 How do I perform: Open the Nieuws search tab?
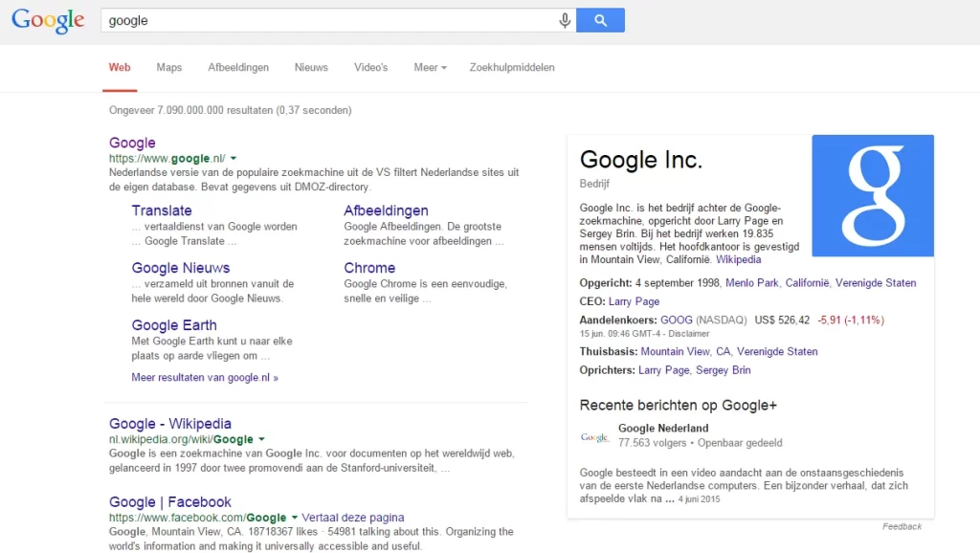pos(311,68)
